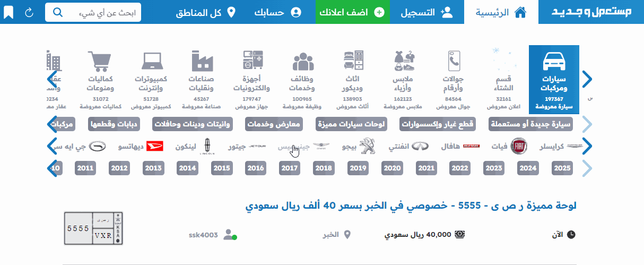Open the كل المناطق all regions selector
Screen dimensions: 644x265
click(206, 12)
